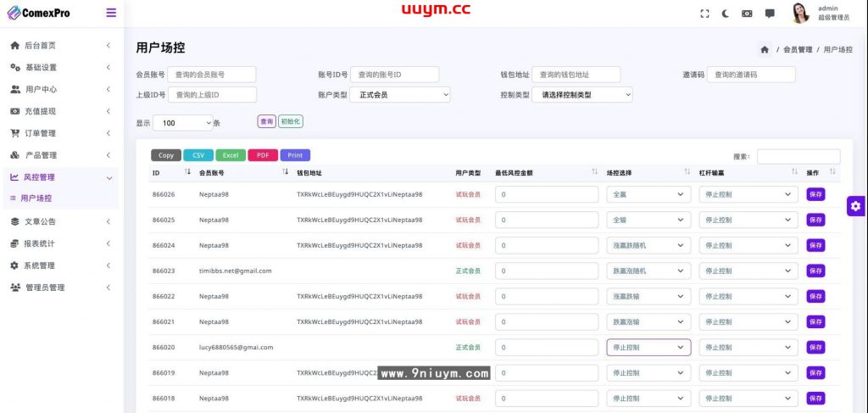The height and width of the screenshot is (413, 868).
Task: Click the admin profile avatar
Action: (x=800, y=13)
